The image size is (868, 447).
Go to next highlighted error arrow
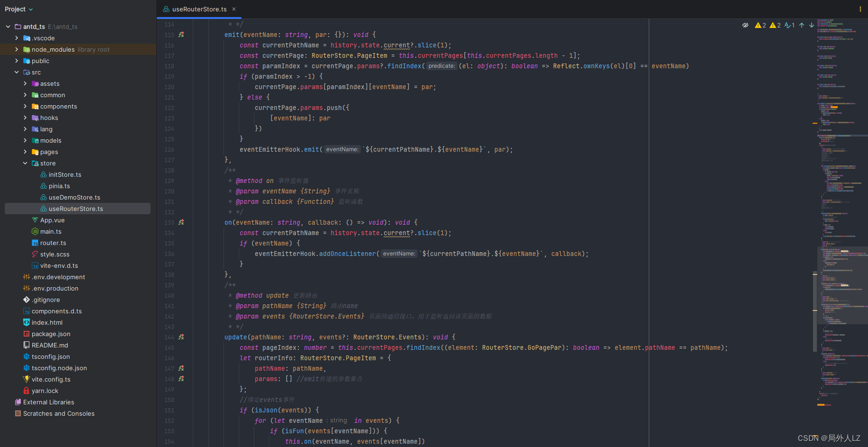pyautogui.click(x=812, y=25)
